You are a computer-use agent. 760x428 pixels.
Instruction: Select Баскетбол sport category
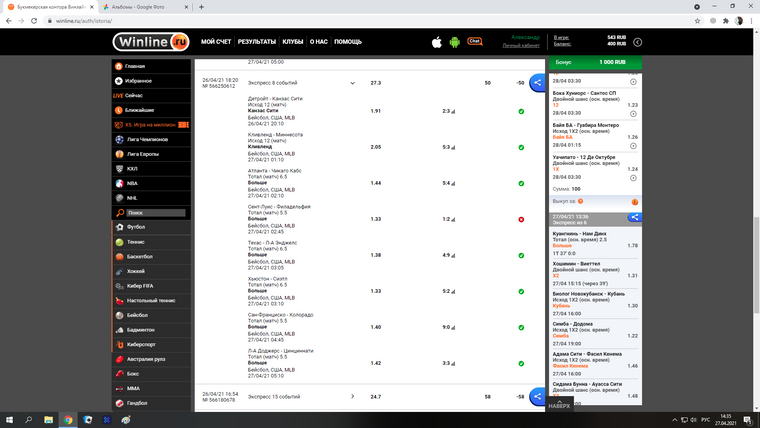(151, 256)
